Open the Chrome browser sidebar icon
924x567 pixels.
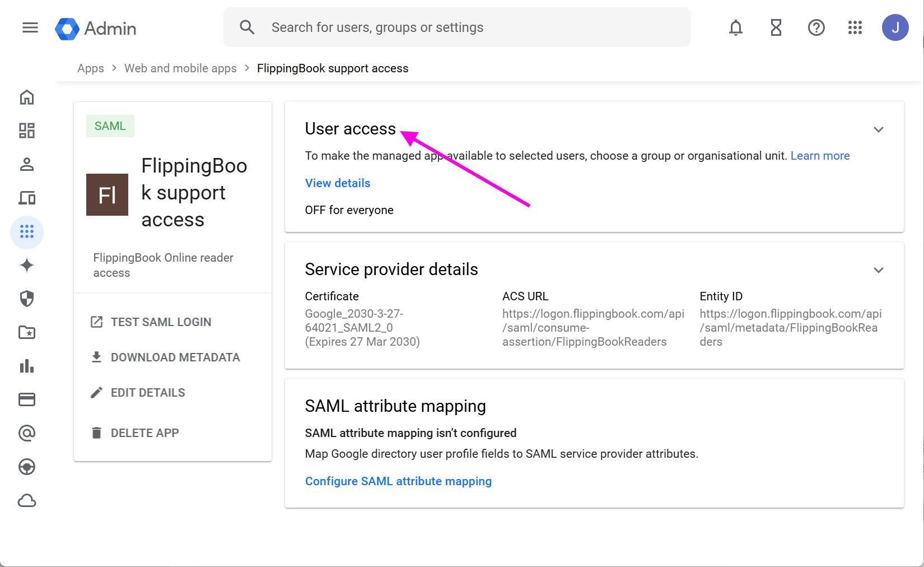click(27, 467)
